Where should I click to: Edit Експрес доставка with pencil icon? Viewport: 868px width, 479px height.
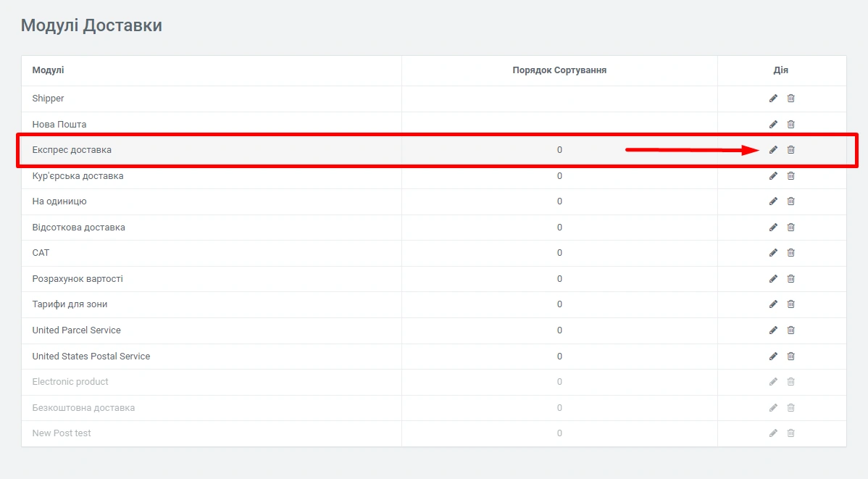pos(773,150)
